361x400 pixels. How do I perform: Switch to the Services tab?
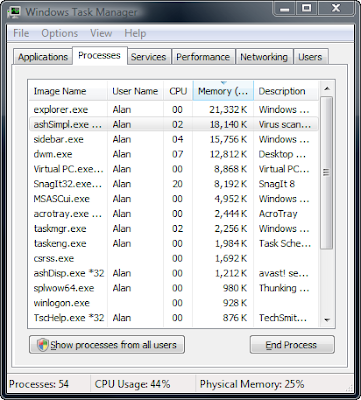148,57
